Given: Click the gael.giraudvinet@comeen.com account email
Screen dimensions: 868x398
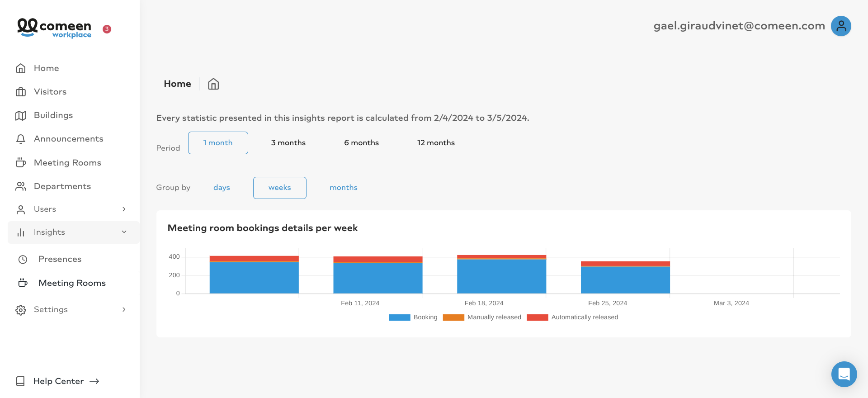Looking at the screenshot, I should click(x=740, y=26).
